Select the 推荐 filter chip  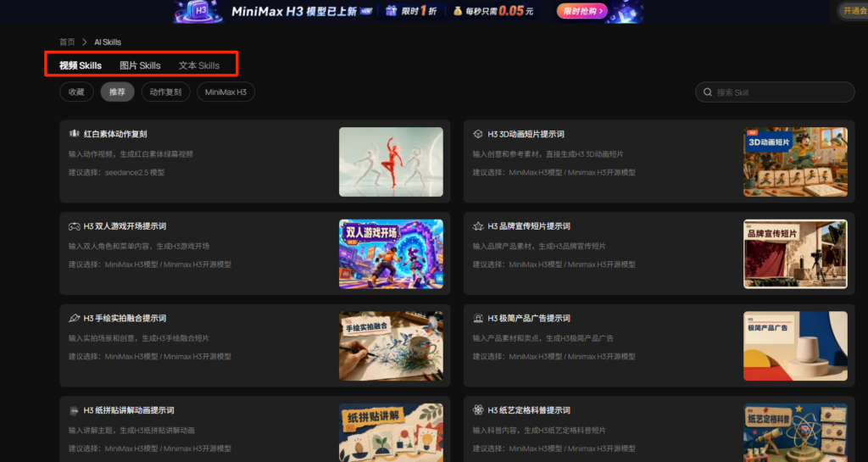117,92
